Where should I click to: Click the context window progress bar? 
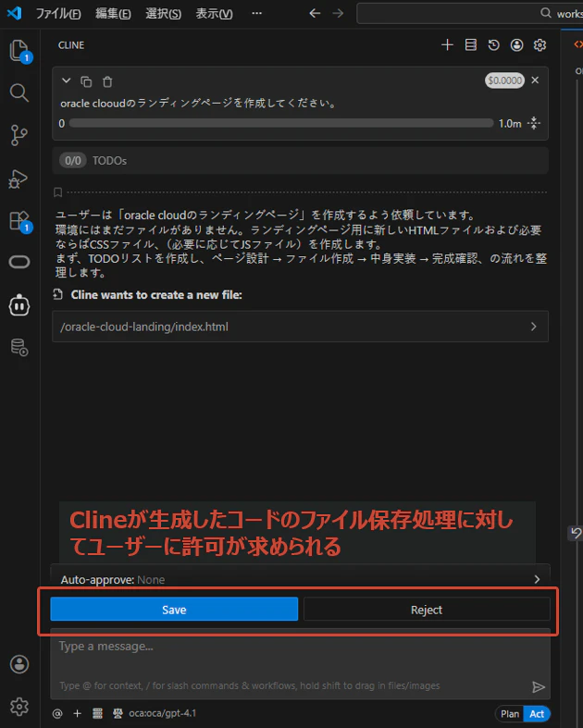(x=281, y=124)
